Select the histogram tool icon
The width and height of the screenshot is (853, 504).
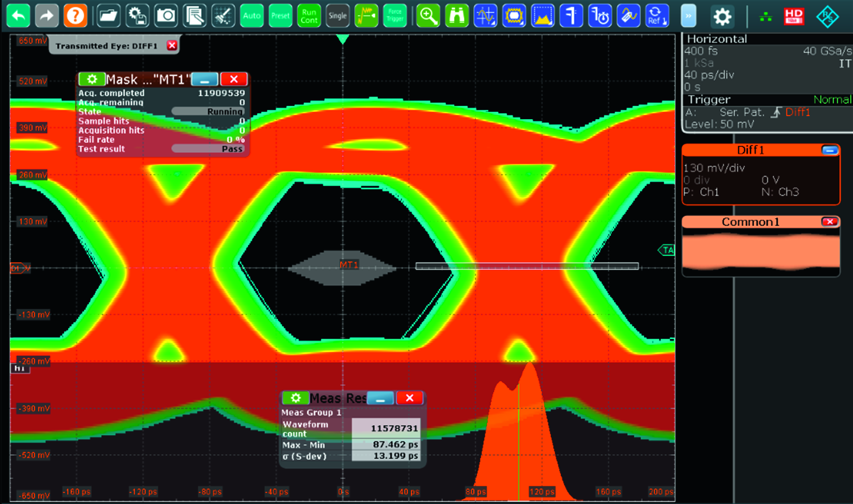coord(542,16)
